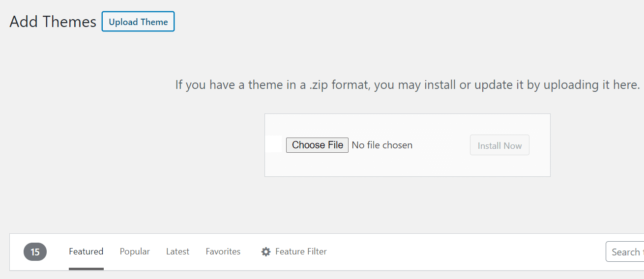Click the Choose File button
644x279 pixels.
[x=317, y=145]
